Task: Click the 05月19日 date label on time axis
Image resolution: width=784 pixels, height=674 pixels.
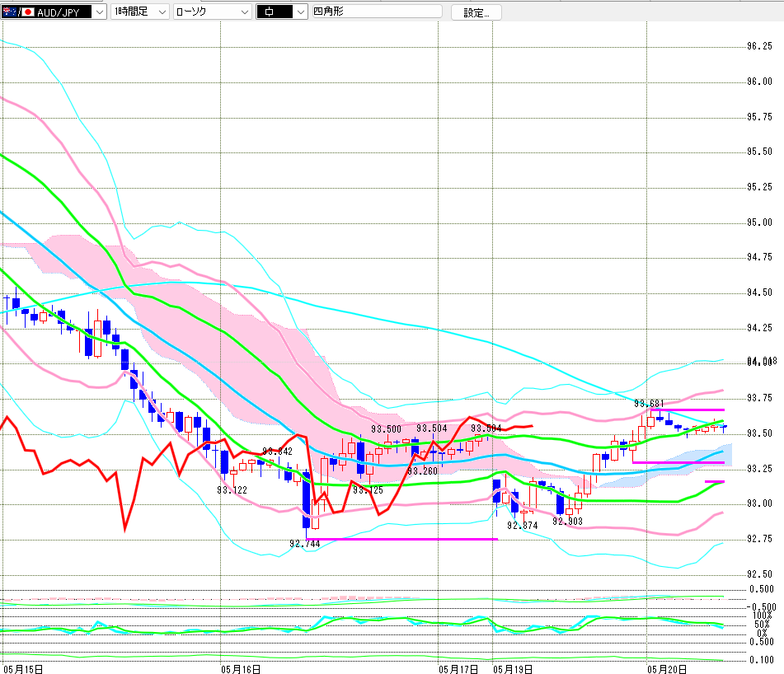Action: pyautogui.click(x=513, y=669)
